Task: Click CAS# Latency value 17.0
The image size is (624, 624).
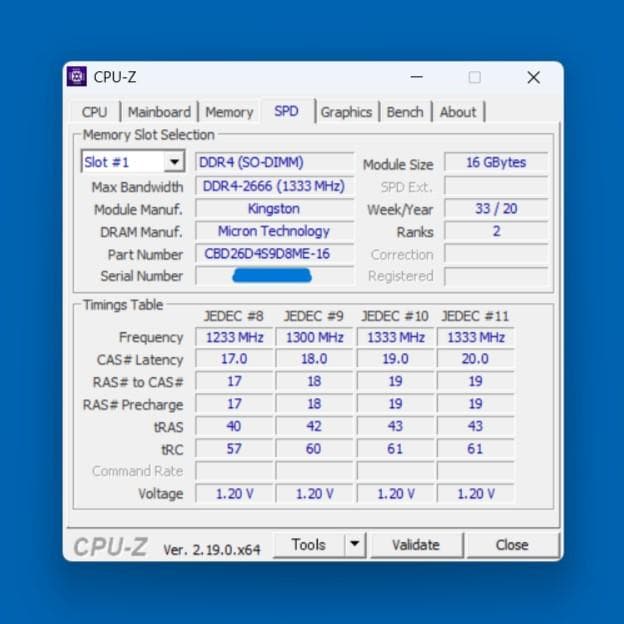Action: coord(234,359)
